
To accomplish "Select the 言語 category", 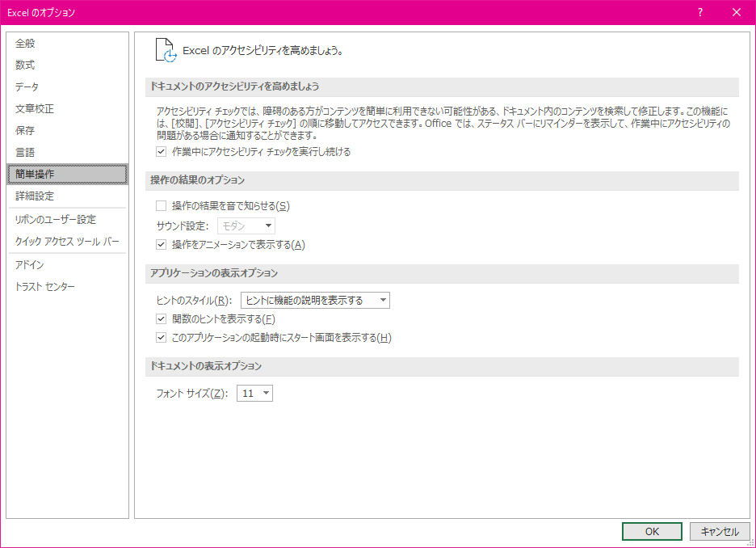I will (x=68, y=153).
